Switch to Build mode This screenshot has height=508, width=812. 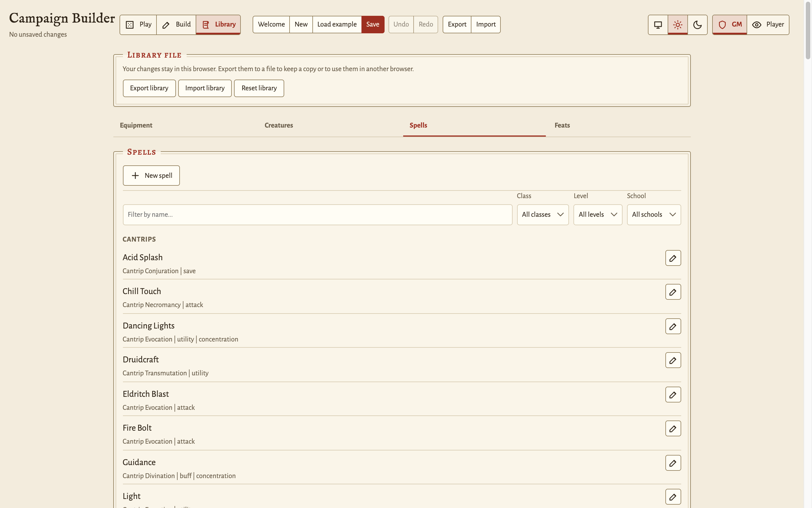(176, 25)
